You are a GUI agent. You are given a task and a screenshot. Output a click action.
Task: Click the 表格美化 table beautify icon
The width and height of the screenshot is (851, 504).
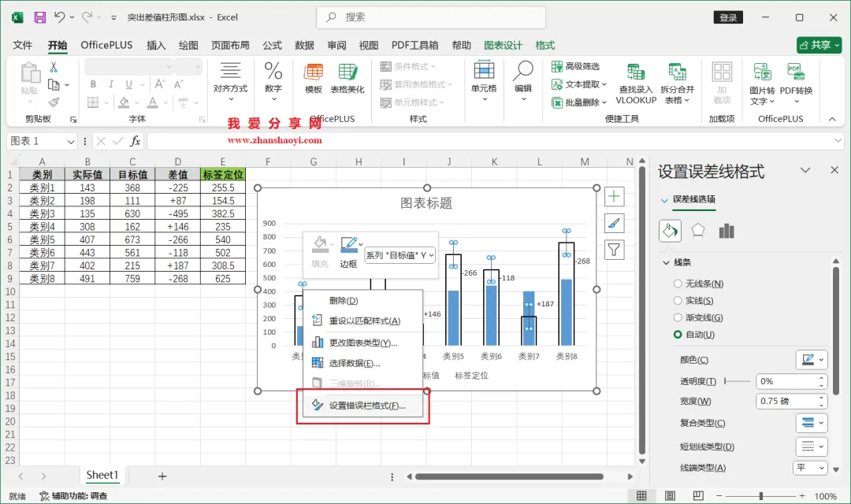point(347,72)
